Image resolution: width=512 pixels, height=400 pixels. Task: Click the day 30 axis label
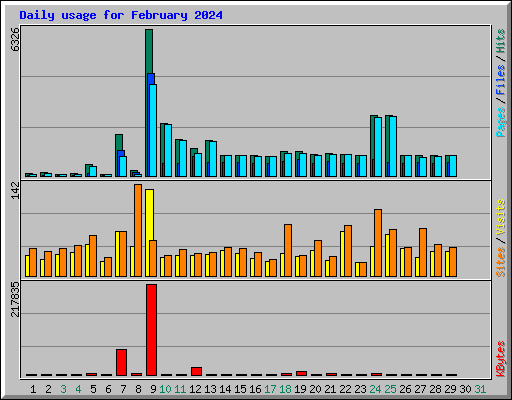pos(465,389)
